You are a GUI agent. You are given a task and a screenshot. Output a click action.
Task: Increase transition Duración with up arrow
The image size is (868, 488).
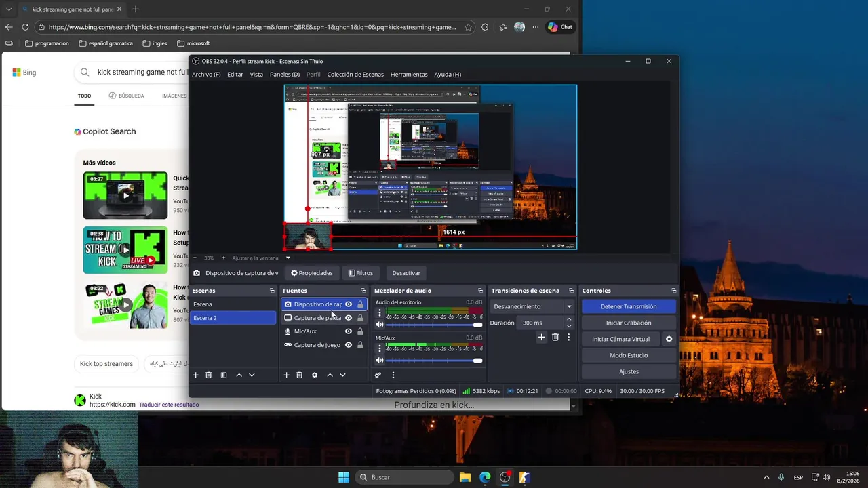point(569,319)
